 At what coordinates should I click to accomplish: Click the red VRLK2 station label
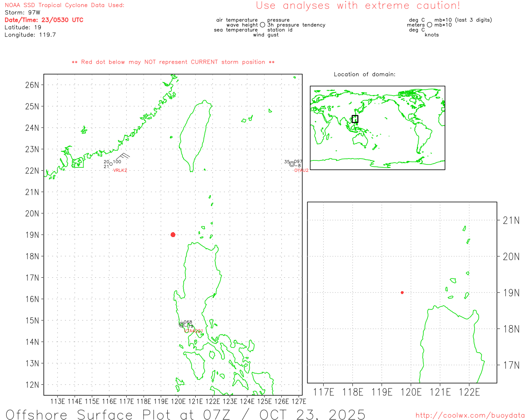click(120, 170)
